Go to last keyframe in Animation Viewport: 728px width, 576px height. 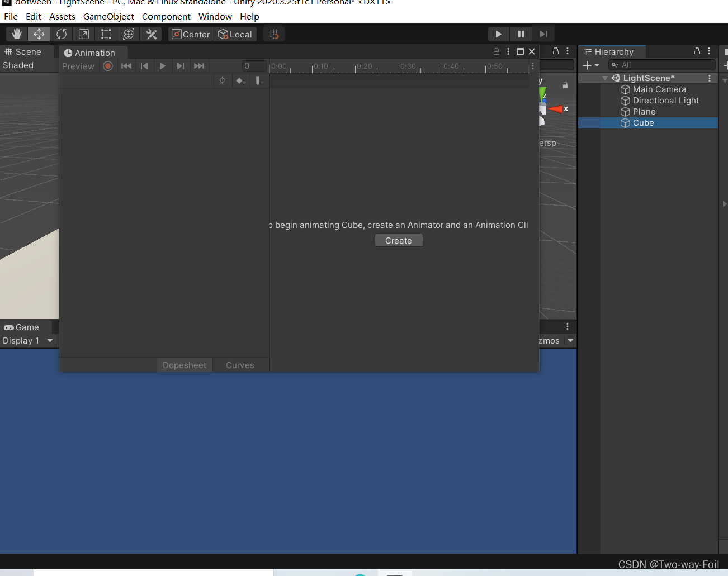(x=199, y=66)
